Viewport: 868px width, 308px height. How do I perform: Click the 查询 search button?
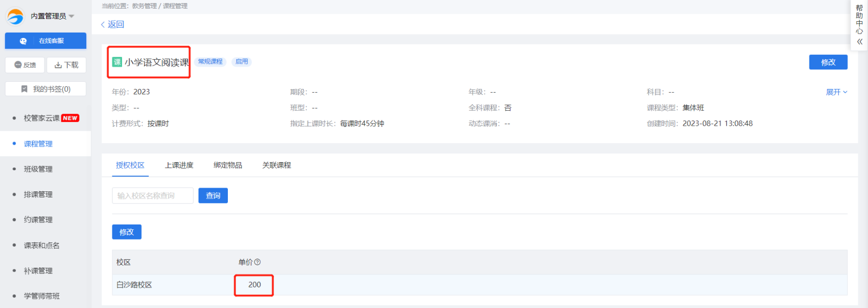213,196
